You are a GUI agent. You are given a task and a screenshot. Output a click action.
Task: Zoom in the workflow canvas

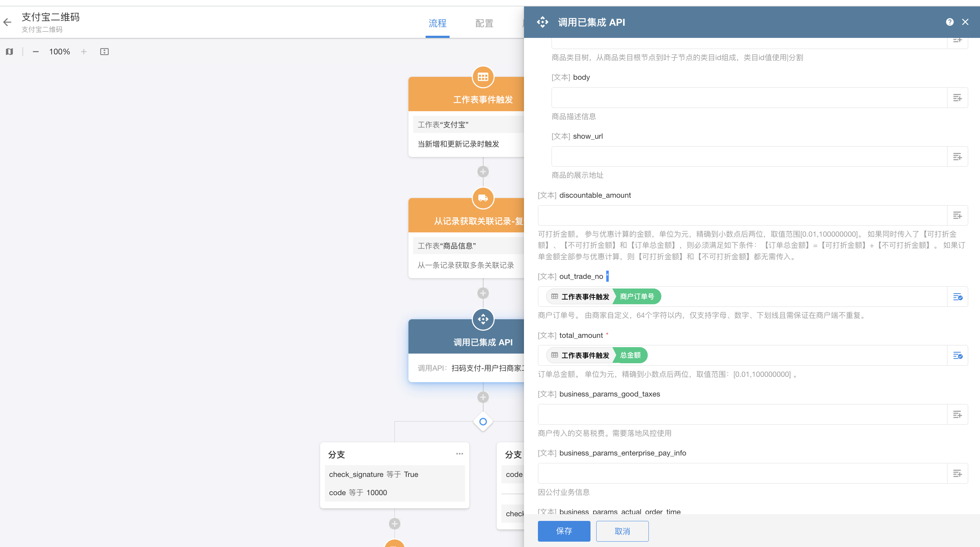click(84, 52)
